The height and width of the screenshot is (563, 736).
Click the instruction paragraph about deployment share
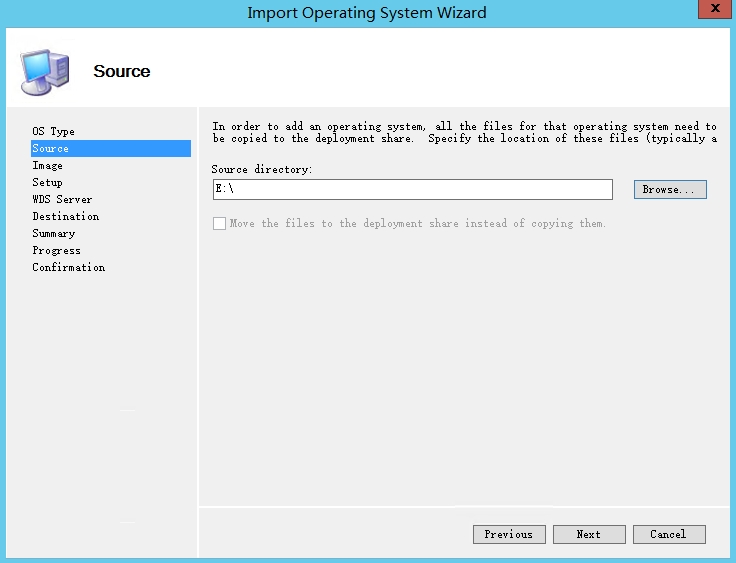coord(464,132)
